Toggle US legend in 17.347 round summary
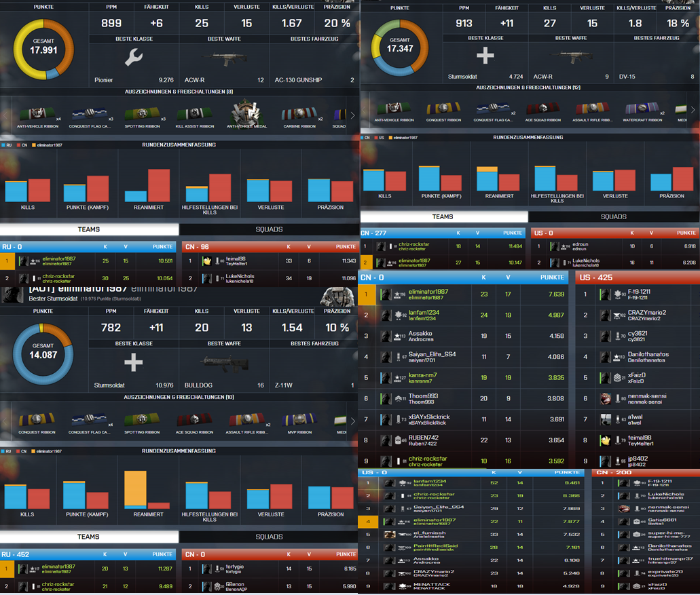 pos(380,138)
